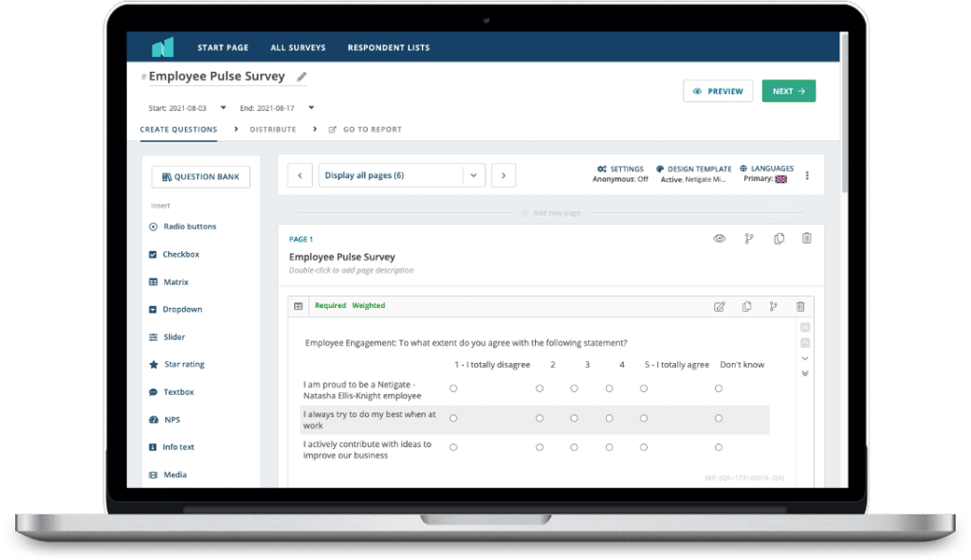
Task: Open the Start date dropdown arrow
Action: pos(224,108)
